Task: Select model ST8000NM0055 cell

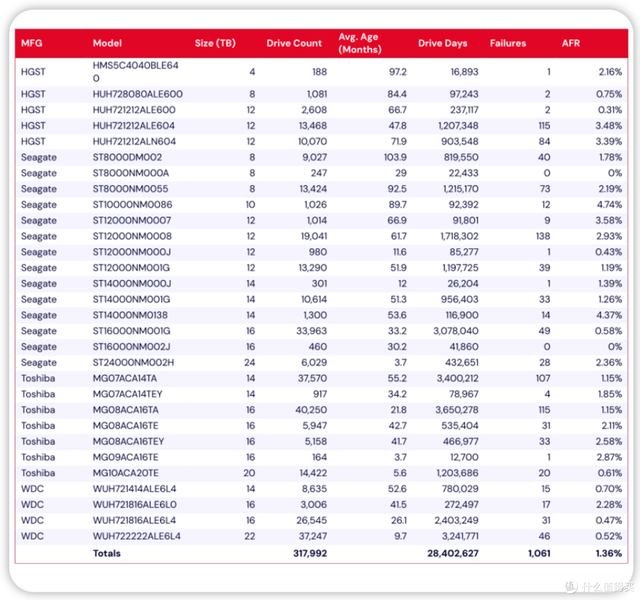Action: (130, 189)
